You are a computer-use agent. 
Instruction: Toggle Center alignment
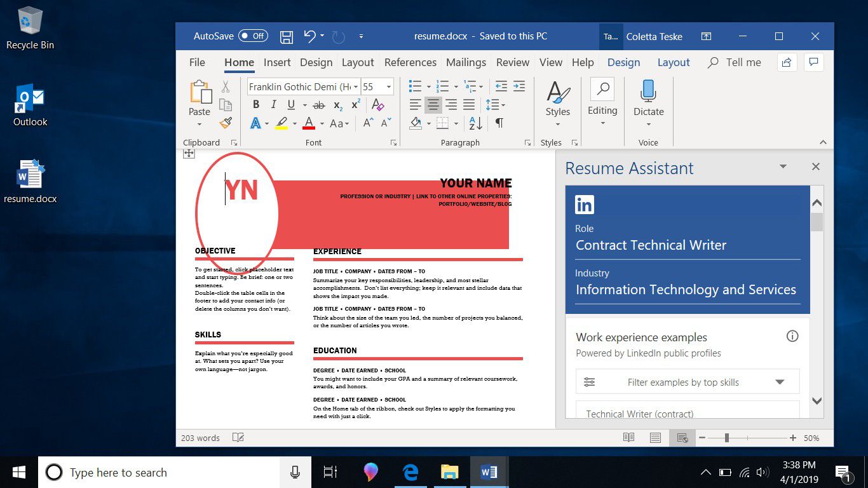coord(433,105)
